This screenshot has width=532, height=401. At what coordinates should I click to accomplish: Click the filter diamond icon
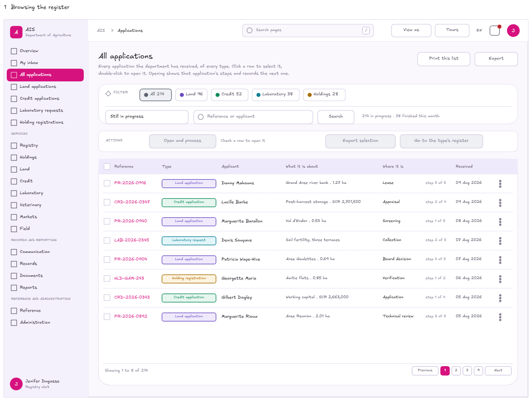tap(108, 93)
